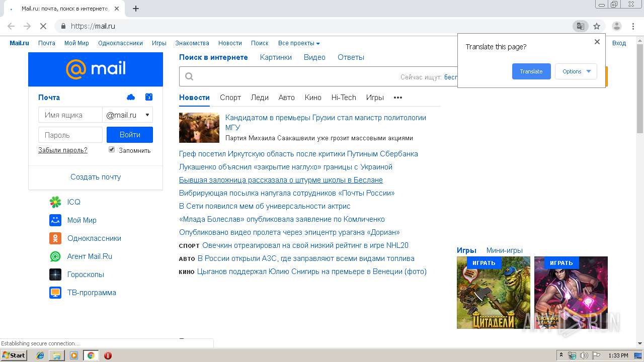This screenshot has width=644, height=362.
Task: Open Internet Explorer from taskbar
Action: tap(40, 355)
